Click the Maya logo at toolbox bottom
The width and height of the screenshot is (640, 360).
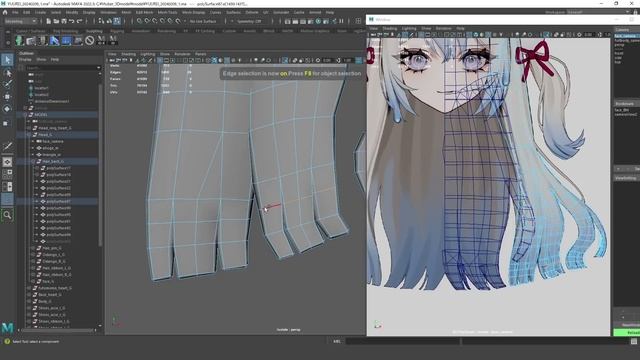click(7, 327)
